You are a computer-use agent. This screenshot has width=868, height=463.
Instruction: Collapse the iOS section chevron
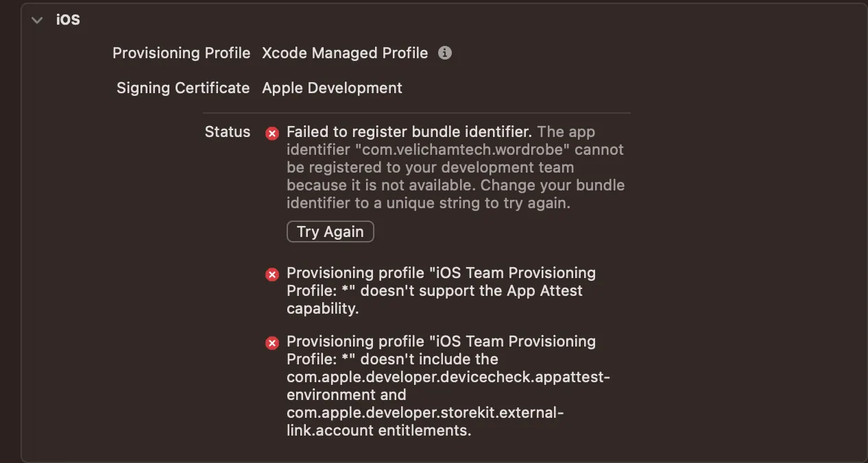pyautogui.click(x=37, y=21)
